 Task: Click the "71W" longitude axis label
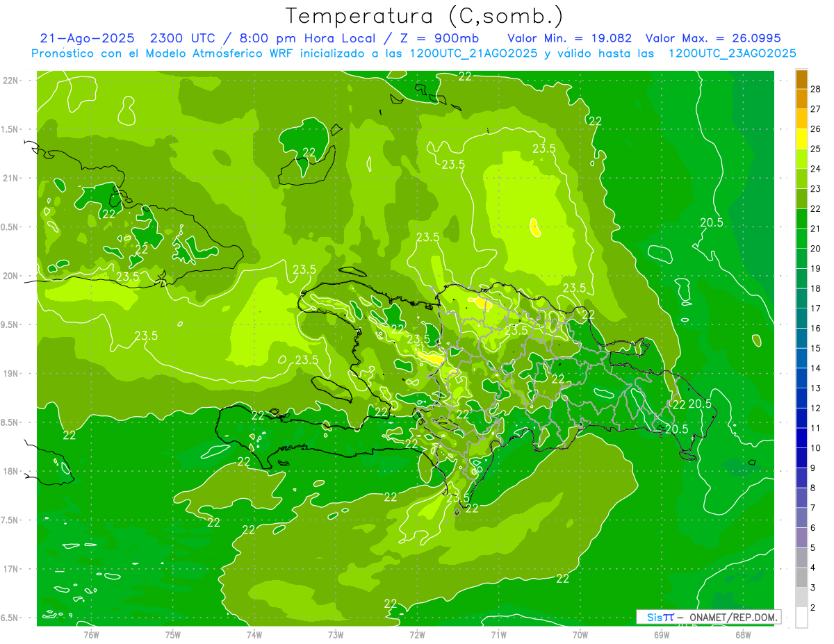pos(498,634)
